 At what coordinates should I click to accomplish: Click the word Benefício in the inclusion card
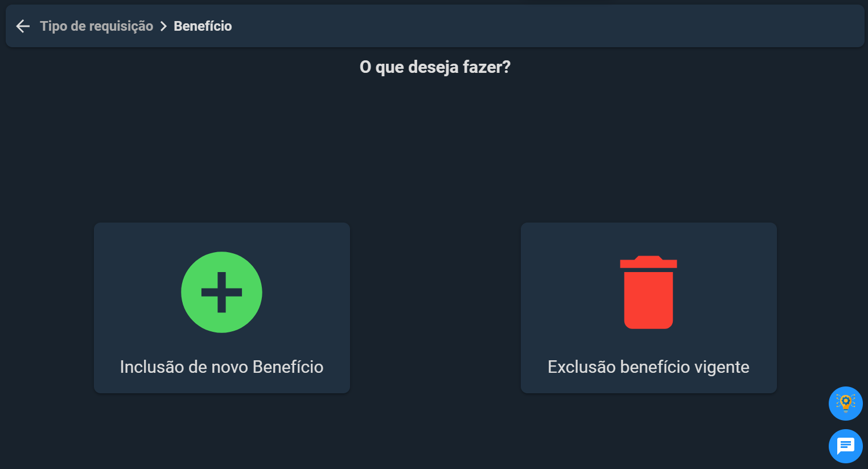click(288, 367)
